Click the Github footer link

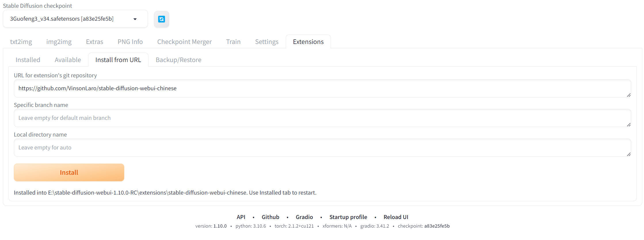click(270, 217)
